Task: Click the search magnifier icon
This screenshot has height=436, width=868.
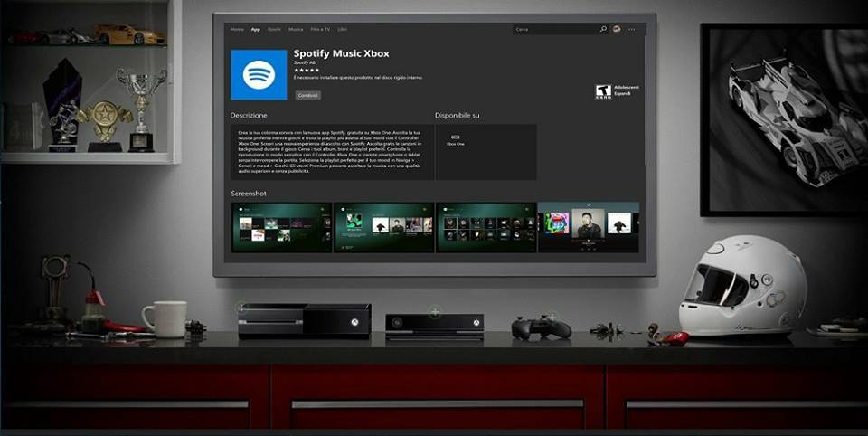Action: pyautogui.click(x=603, y=29)
